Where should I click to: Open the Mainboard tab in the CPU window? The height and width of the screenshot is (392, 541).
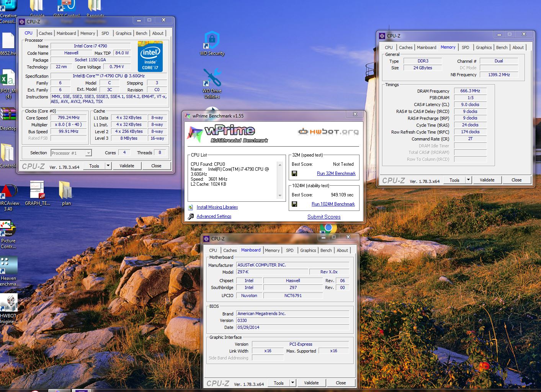66,33
